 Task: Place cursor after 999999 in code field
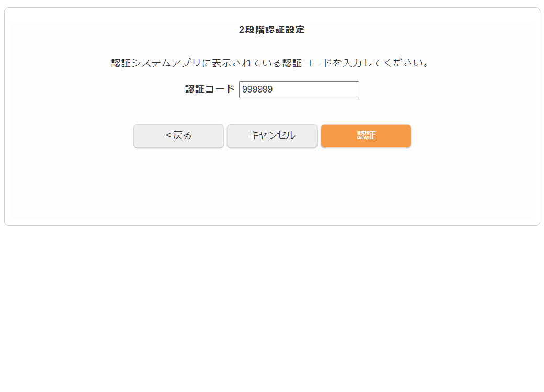274,89
